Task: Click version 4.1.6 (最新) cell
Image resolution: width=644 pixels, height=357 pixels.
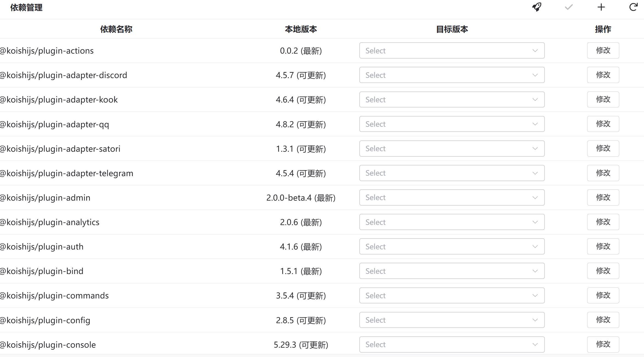Action: (301, 247)
